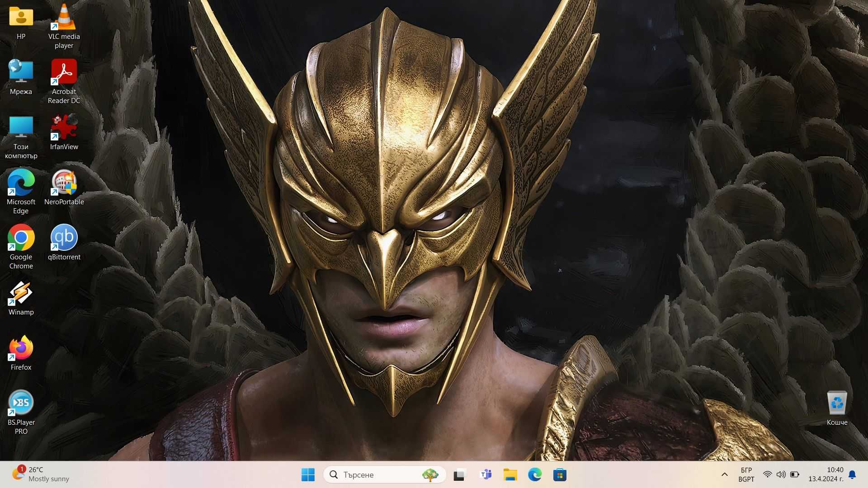Screen dimensions: 868x488
Task: Open Microsoft Store from the taskbar
Action: click(x=560, y=475)
